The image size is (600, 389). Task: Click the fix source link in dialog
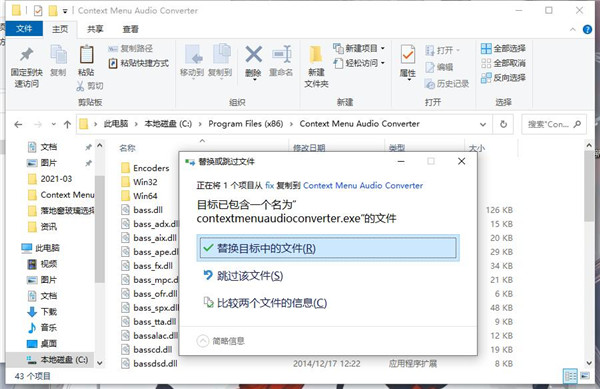(x=269, y=186)
